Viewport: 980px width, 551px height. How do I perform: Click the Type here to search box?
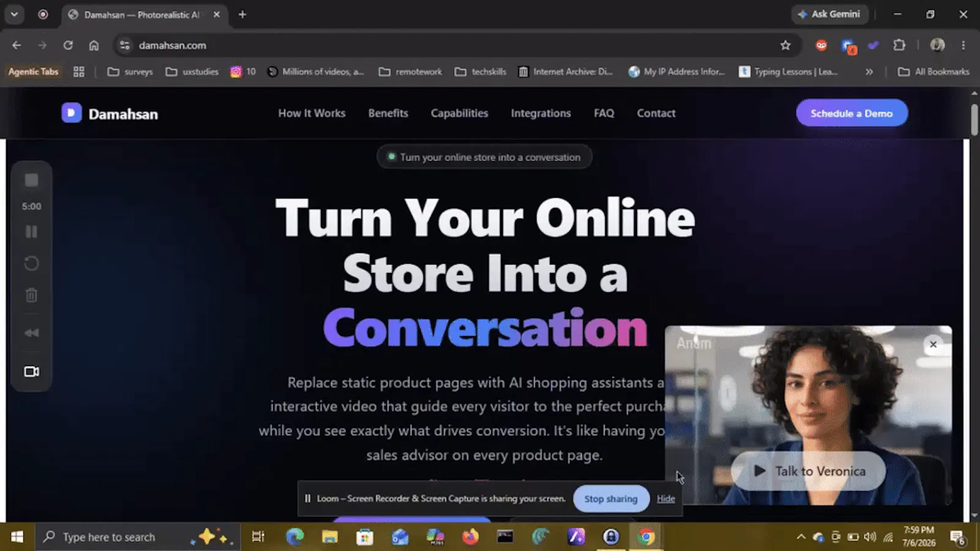(138, 537)
